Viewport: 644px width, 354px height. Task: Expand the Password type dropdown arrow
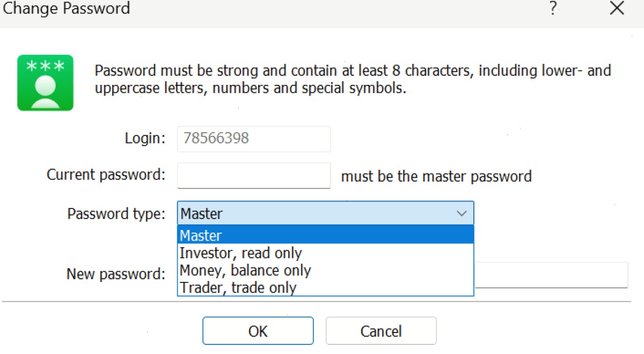pyautogui.click(x=462, y=214)
